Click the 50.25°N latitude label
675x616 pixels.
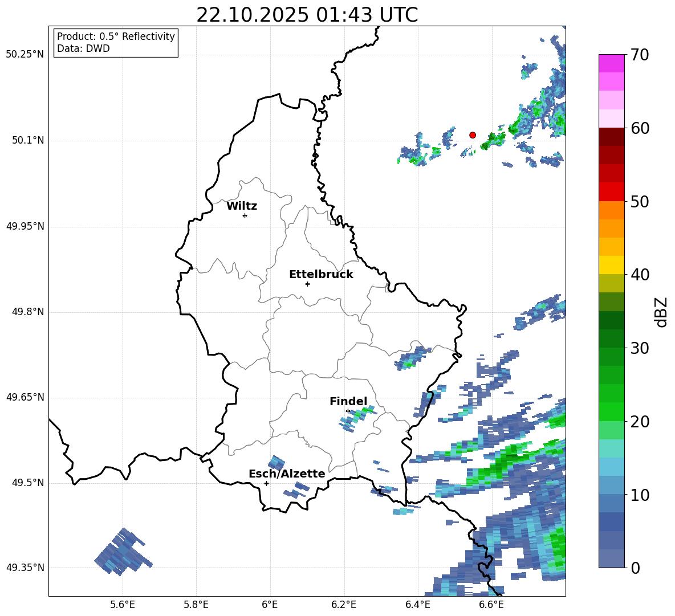point(25,55)
